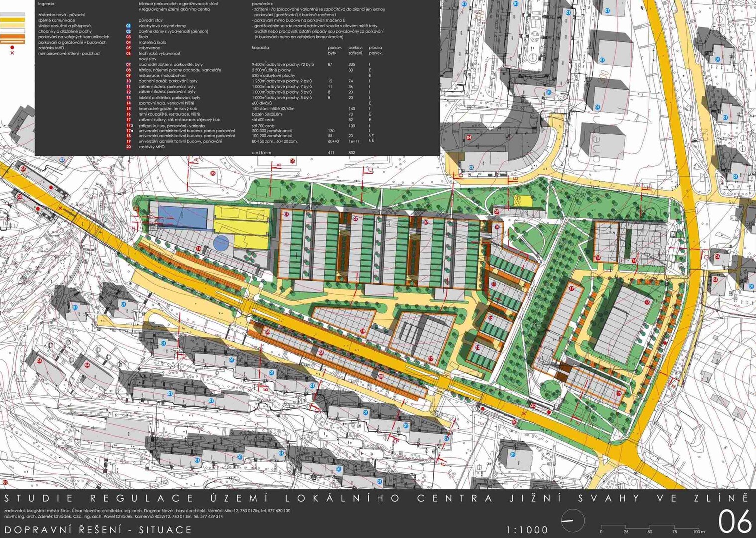Click the red dot MHD stop legend symbol

click(12, 48)
